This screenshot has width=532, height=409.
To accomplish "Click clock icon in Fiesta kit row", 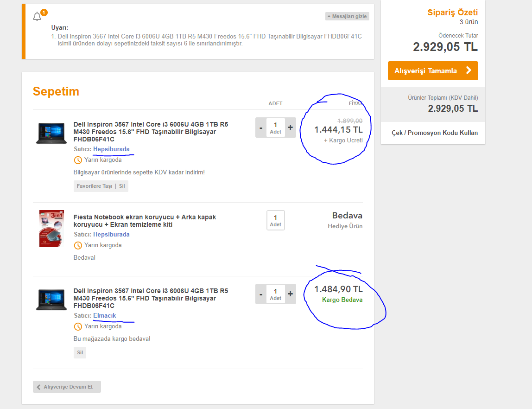I will click(x=78, y=245).
